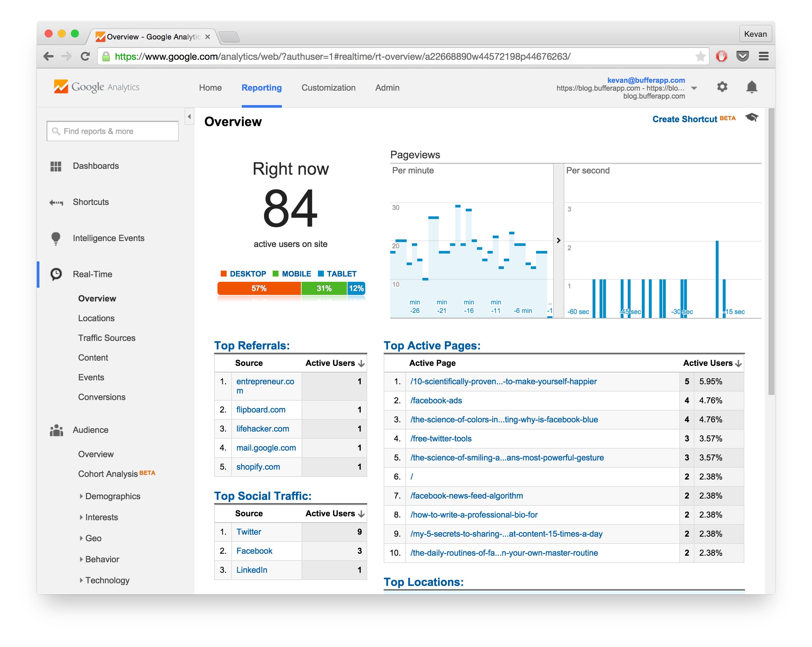The image size is (812, 647).
Task: Open the Pocket extension icon
Action: [x=742, y=56]
